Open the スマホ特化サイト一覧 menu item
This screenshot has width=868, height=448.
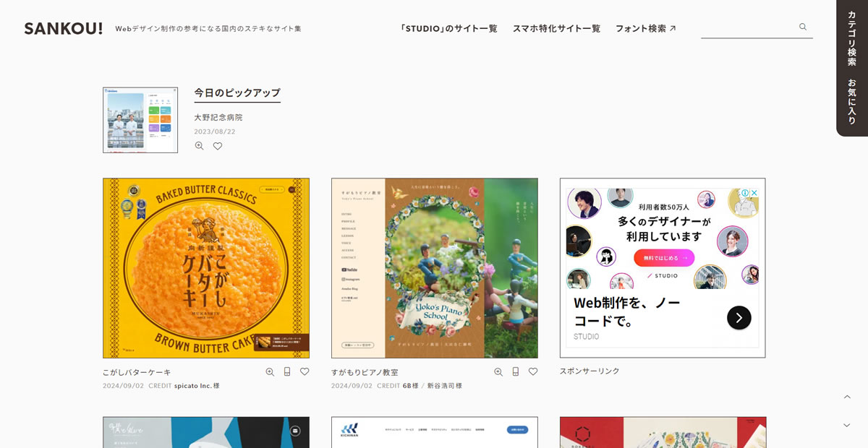point(556,28)
